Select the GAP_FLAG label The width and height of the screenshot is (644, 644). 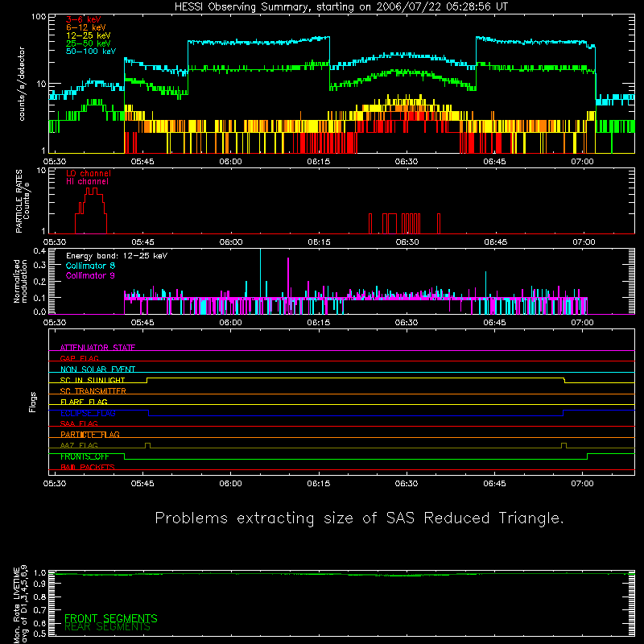tap(79, 358)
